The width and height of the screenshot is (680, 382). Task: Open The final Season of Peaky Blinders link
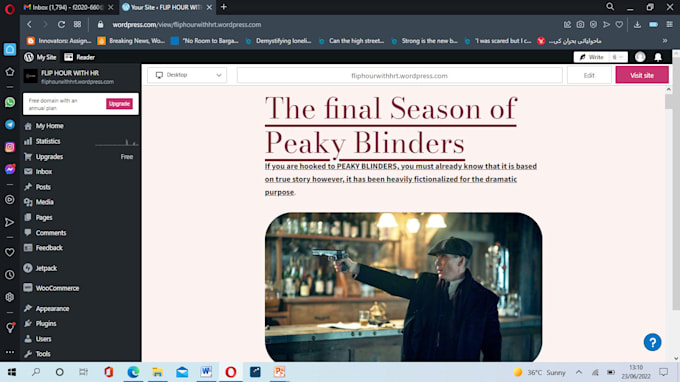pyautogui.click(x=391, y=126)
